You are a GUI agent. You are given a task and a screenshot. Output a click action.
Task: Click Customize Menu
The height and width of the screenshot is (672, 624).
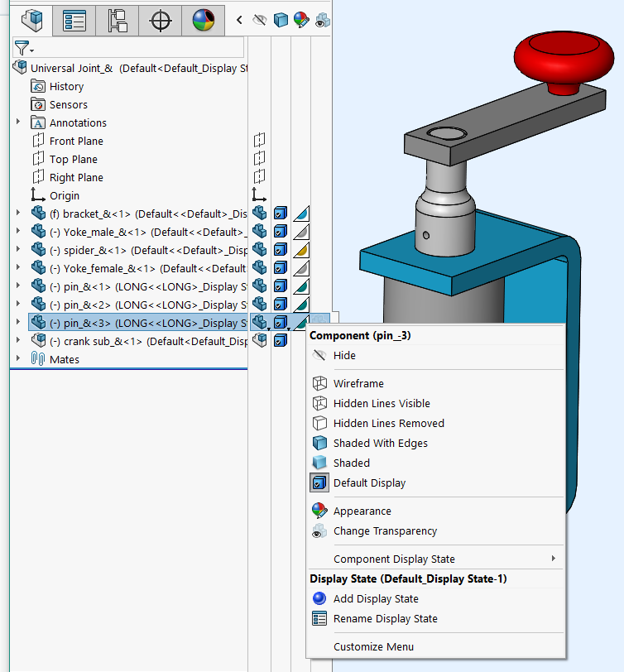point(436,646)
